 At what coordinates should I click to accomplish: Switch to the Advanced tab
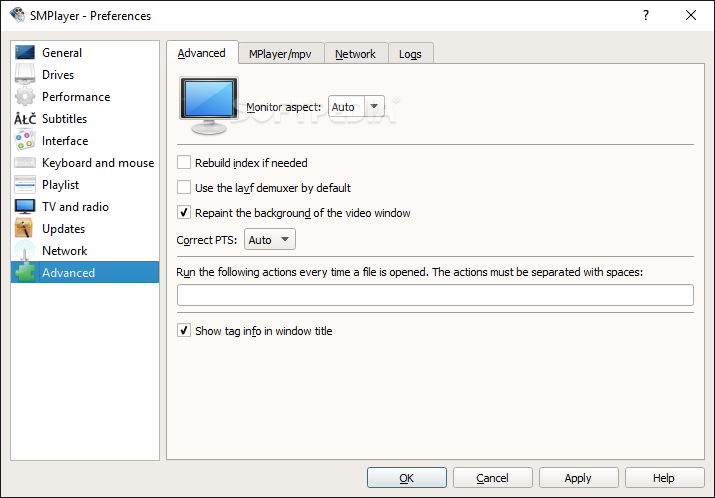coord(202,53)
